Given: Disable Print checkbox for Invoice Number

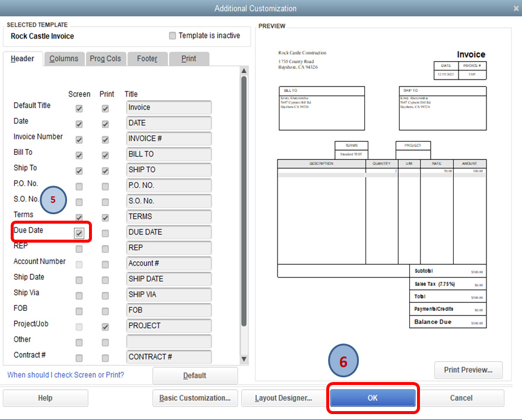Looking at the screenshot, I should (x=105, y=139).
